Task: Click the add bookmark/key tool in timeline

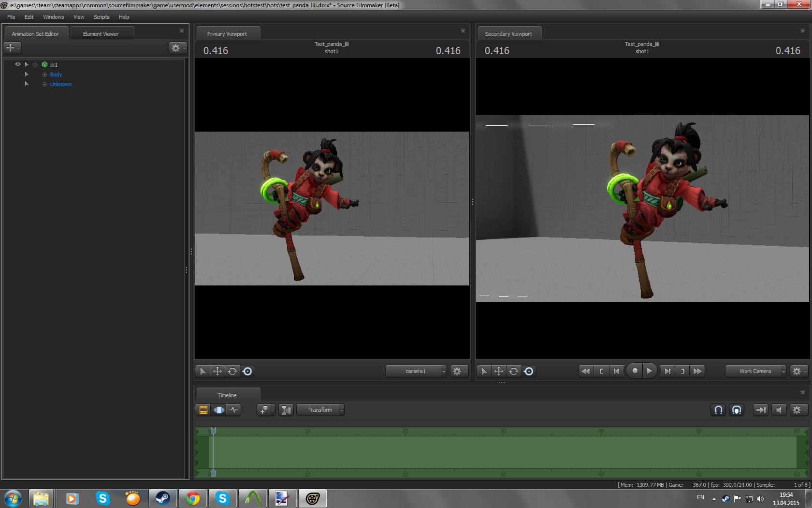Action: pyautogui.click(x=265, y=410)
